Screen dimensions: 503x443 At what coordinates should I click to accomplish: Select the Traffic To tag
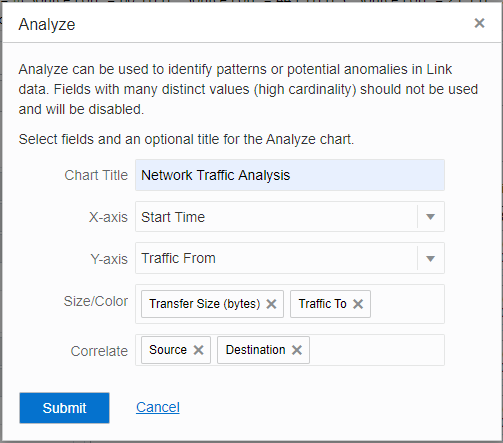[322, 304]
